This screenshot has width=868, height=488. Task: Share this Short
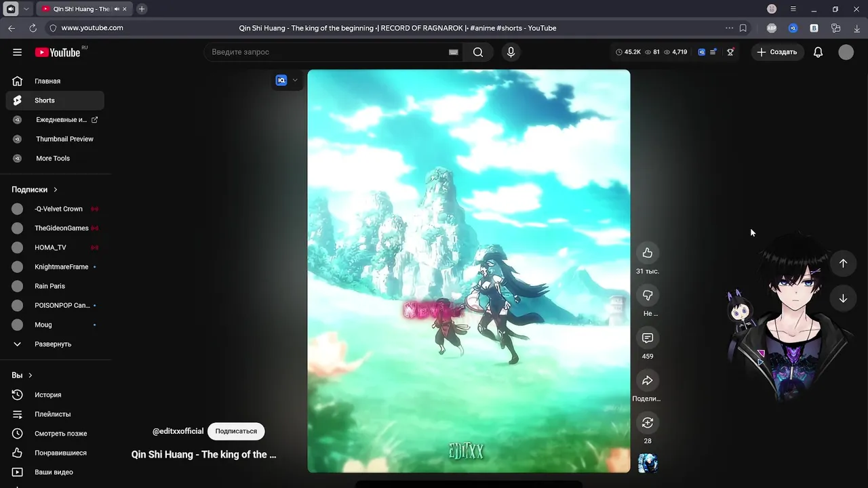coord(648,380)
